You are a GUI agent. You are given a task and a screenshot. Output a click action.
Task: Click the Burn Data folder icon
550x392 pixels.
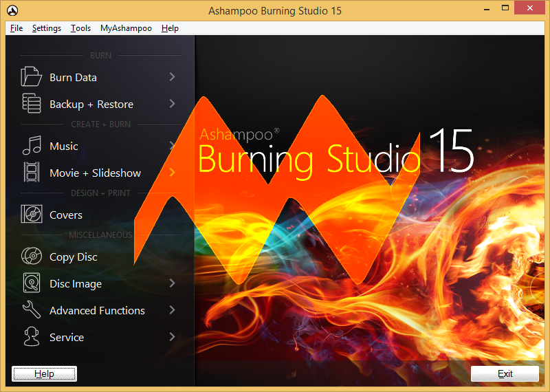(x=31, y=76)
